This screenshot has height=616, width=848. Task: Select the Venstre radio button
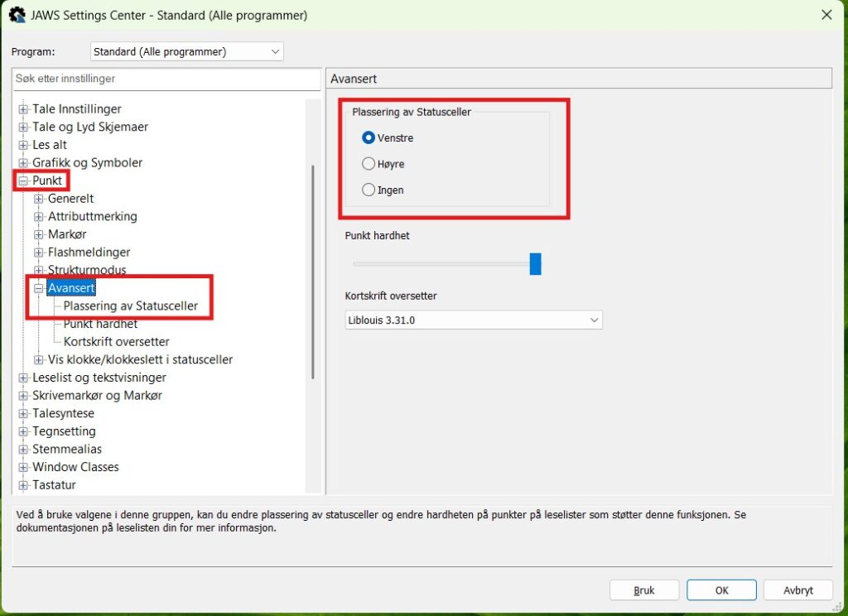coord(369,138)
